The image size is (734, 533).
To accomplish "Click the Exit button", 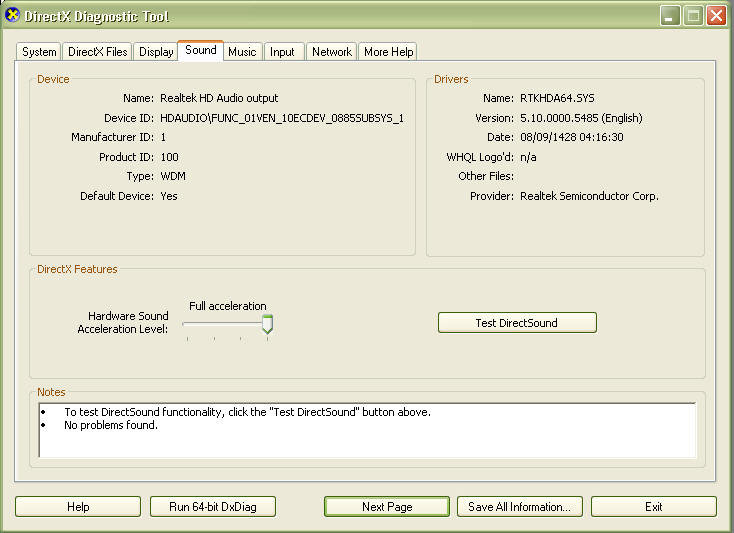I will coord(653,507).
